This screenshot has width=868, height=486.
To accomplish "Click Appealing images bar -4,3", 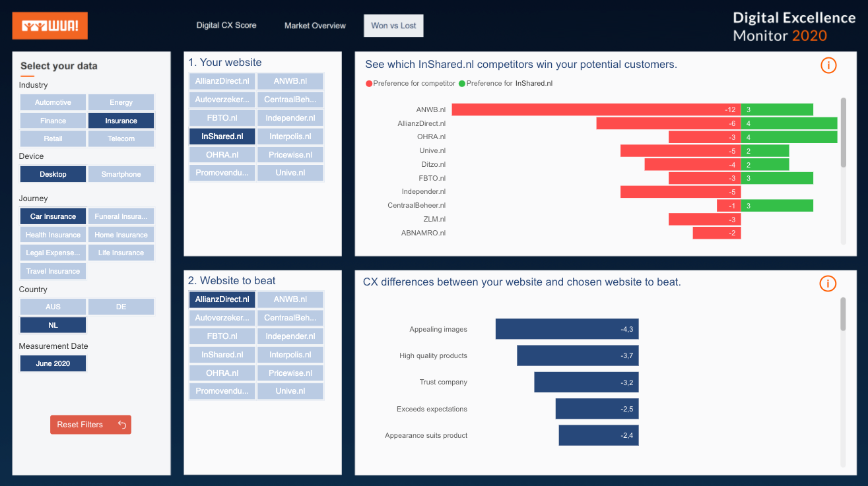I will tap(567, 329).
